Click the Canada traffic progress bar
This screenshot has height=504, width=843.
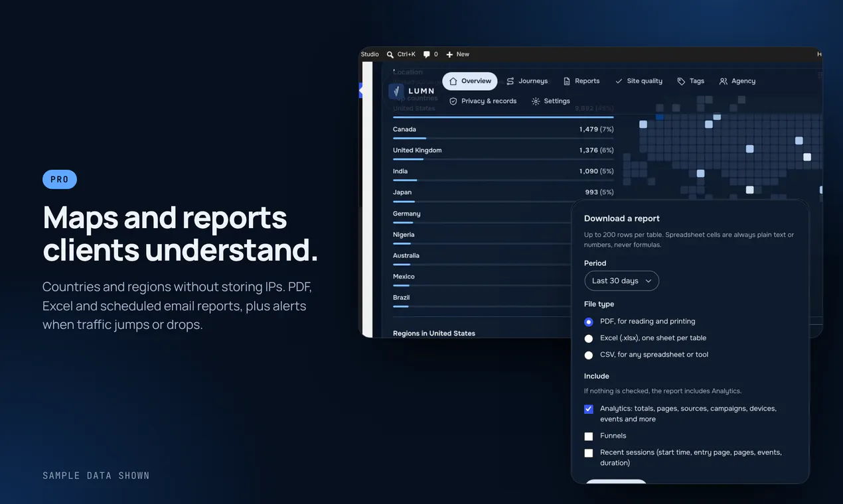503,139
